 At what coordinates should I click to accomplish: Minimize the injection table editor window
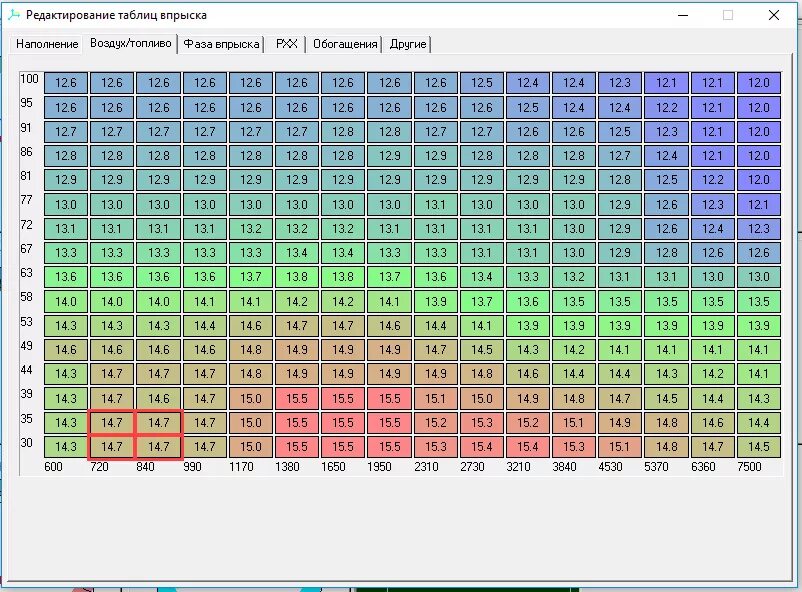click(683, 15)
